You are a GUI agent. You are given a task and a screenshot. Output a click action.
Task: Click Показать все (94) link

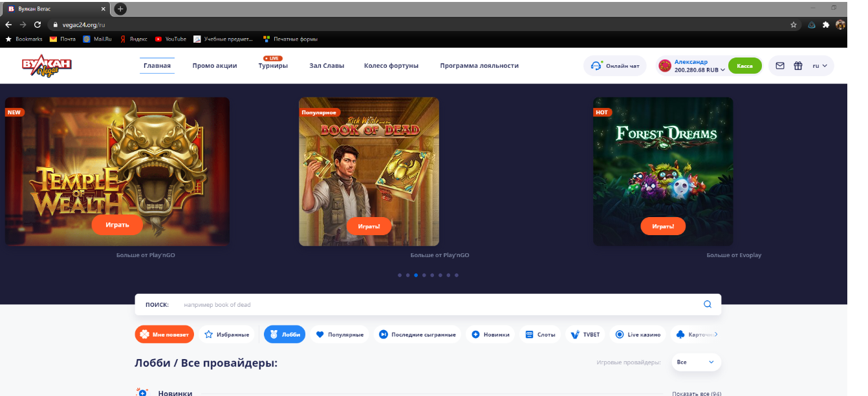[x=697, y=393]
